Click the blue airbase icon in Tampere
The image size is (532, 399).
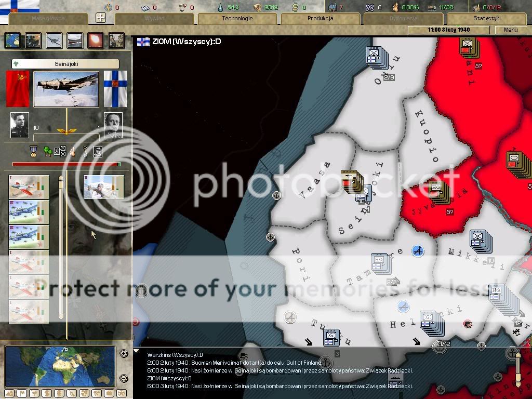(418, 251)
